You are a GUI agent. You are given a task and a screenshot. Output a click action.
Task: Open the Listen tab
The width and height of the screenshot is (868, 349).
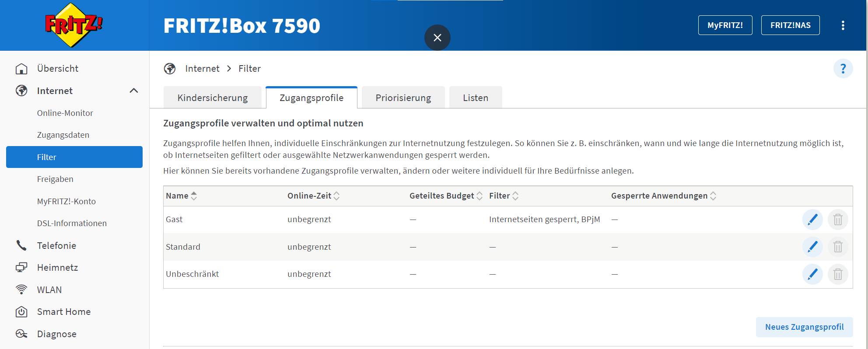[x=476, y=98]
